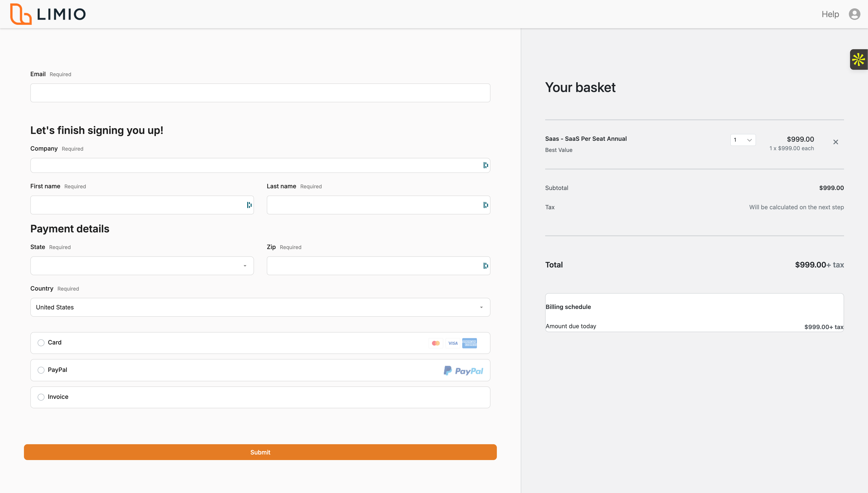Select Invoice payment radio button
The image size is (868, 493).
pyautogui.click(x=41, y=397)
